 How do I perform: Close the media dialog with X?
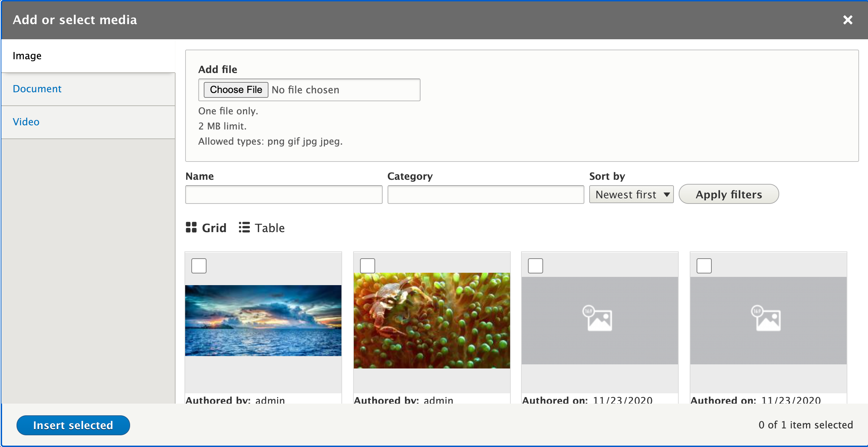[848, 20]
